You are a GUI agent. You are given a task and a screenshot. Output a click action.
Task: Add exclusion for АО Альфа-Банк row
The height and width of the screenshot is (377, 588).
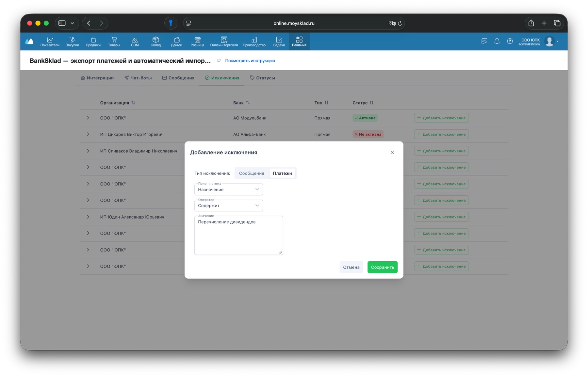(441, 134)
